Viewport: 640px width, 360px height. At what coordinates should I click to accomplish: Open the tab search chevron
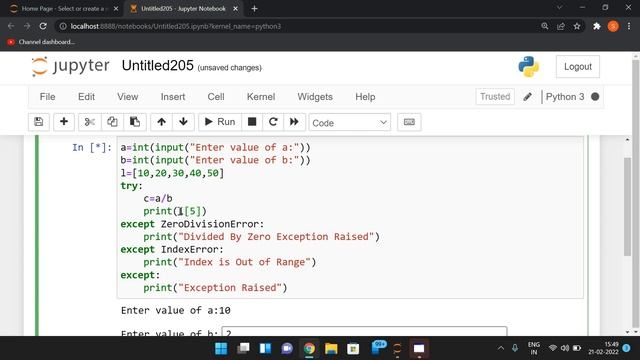click(560, 7)
